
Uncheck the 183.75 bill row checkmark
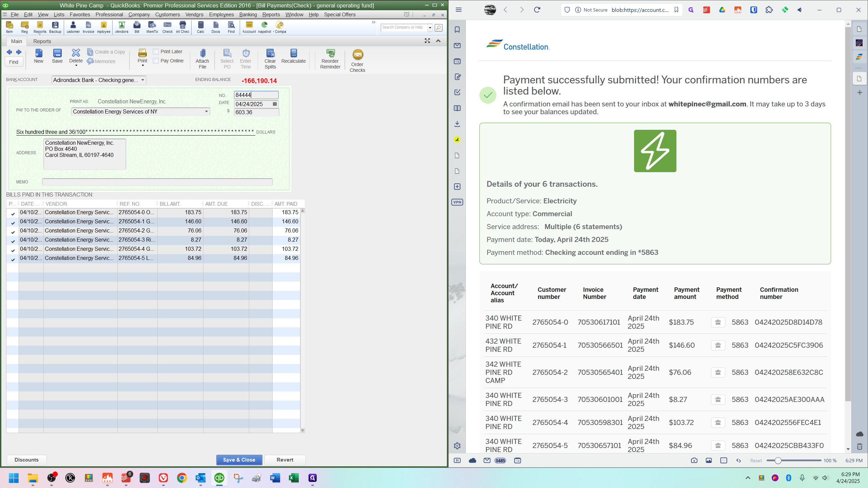13,213
